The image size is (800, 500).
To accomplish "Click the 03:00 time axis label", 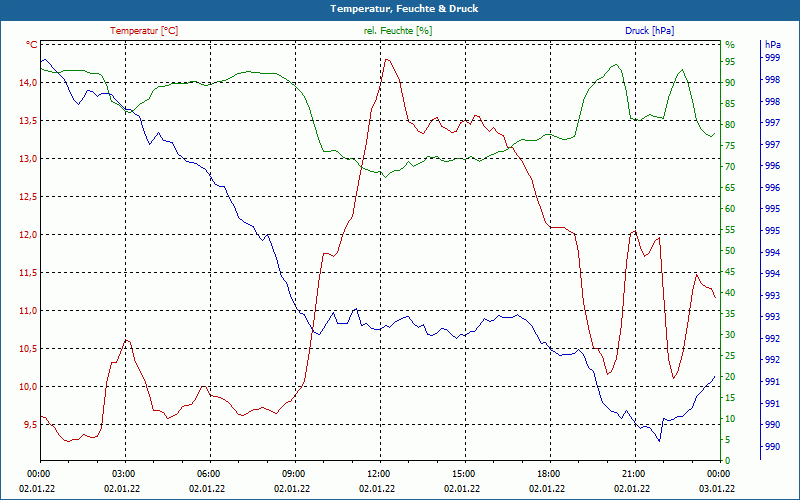I will [x=122, y=474].
